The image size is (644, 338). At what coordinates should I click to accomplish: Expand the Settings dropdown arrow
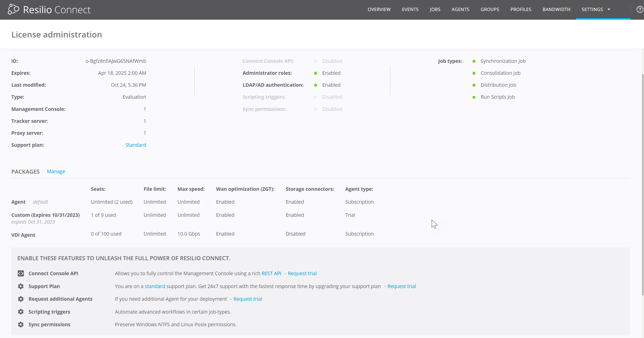pos(609,10)
